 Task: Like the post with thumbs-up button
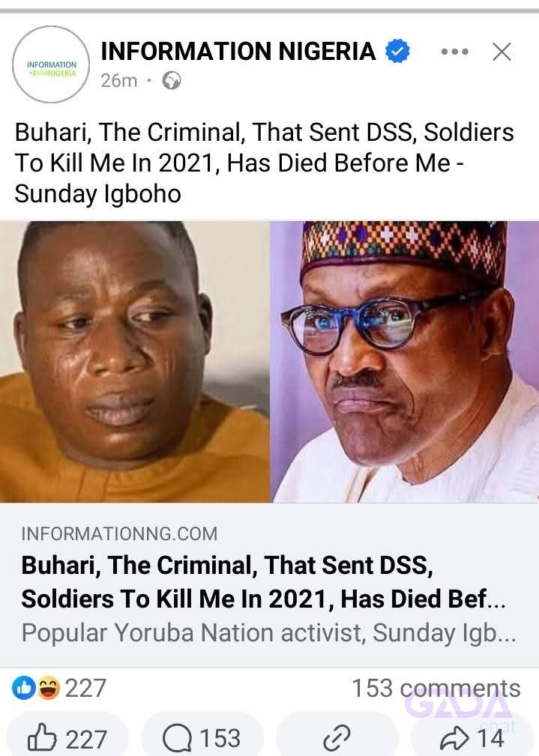point(67,737)
